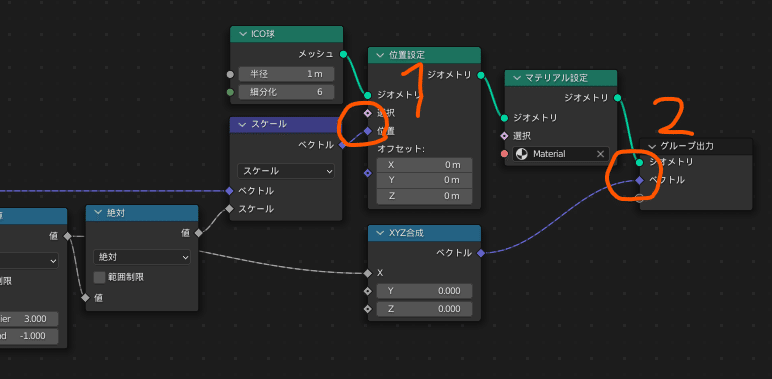Image resolution: width=772 pixels, height=379 pixels.
Task: Select the マテリアル設定 node header
Action: tap(561, 78)
